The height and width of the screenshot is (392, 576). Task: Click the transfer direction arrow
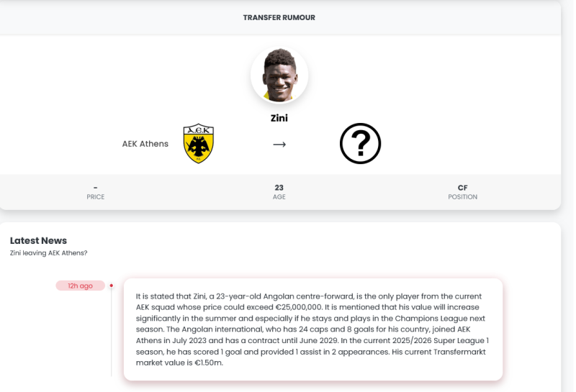[x=279, y=145]
